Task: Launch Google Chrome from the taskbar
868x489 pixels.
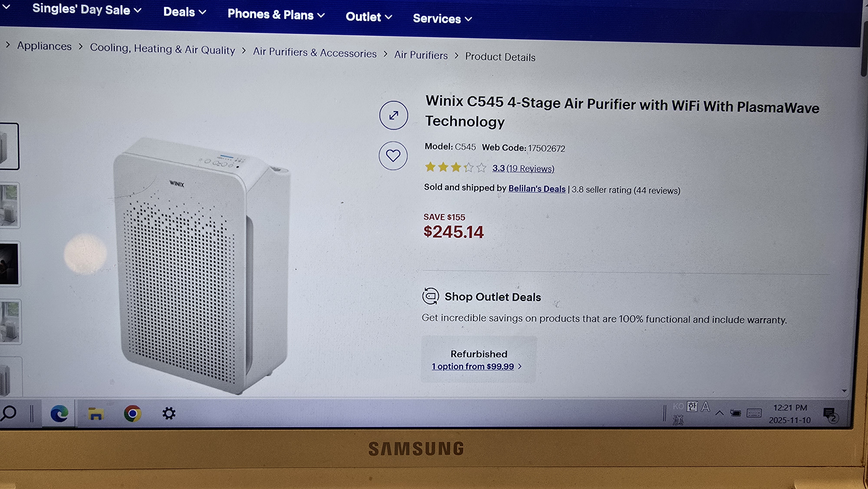Action: click(x=132, y=413)
